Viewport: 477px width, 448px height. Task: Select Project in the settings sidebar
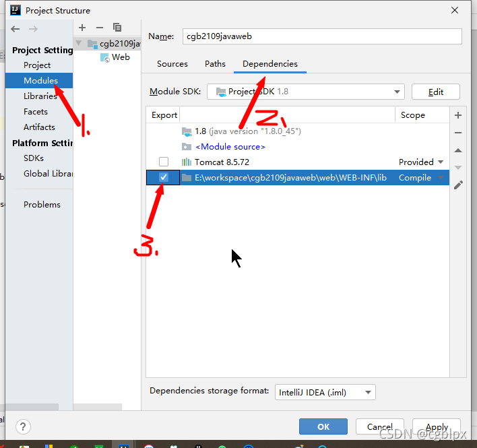[37, 65]
